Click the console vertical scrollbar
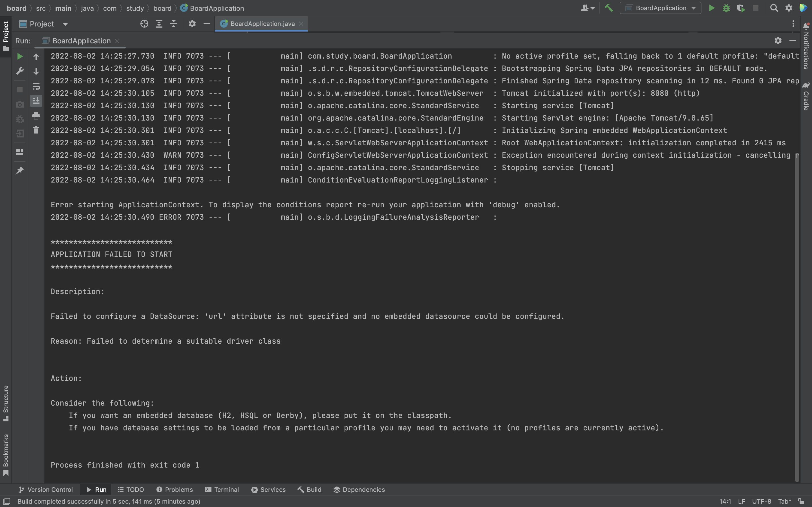The height and width of the screenshot is (507, 812). pyautogui.click(x=797, y=315)
